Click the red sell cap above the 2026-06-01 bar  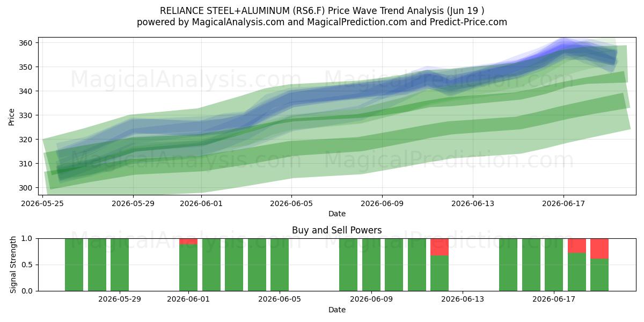point(188,241)
